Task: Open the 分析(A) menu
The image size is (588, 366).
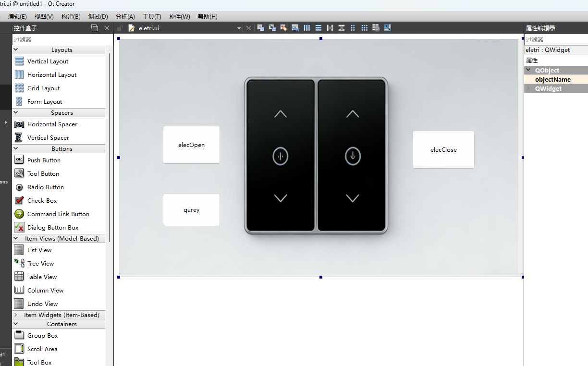Action: click(x=125, y=17)
